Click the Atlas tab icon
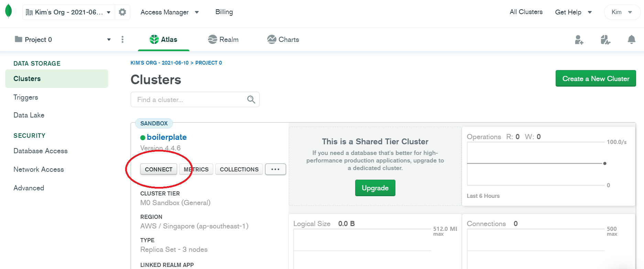 click(154, 40)
